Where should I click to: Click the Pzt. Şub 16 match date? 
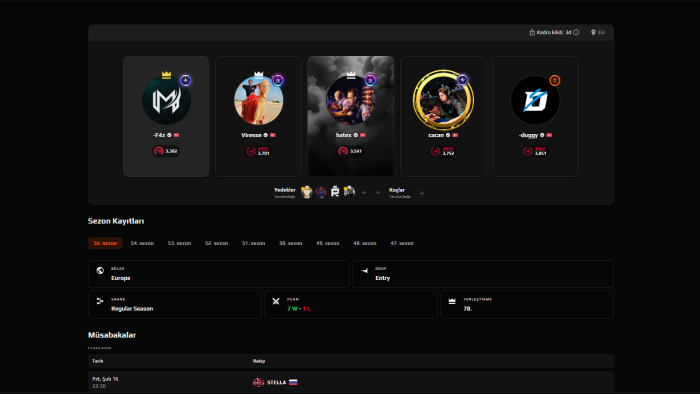point(105,379)
